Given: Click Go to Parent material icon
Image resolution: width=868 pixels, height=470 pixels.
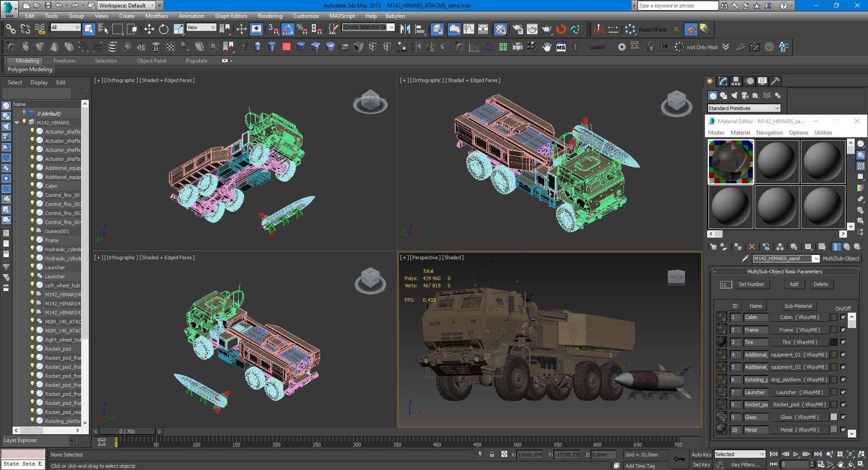Looking at the screenshot, I should (x=846, y=247).
